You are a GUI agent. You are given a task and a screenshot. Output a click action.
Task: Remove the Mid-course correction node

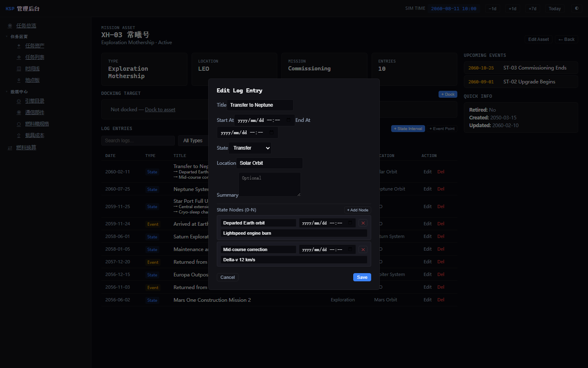(363, 249)
